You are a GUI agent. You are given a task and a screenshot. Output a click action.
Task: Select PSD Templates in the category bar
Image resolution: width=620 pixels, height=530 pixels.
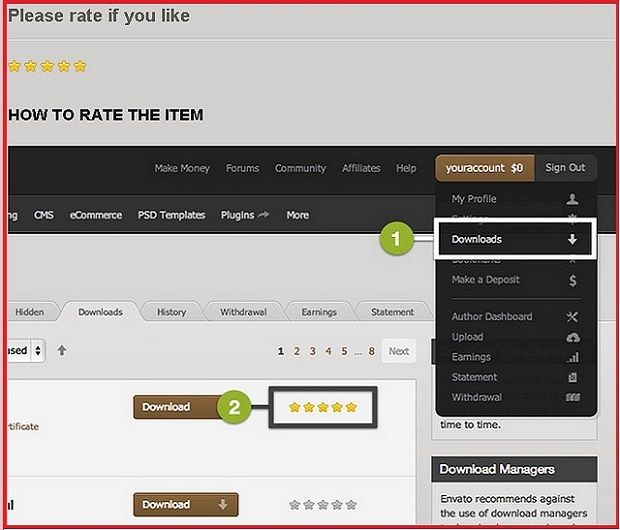[173, 215]
